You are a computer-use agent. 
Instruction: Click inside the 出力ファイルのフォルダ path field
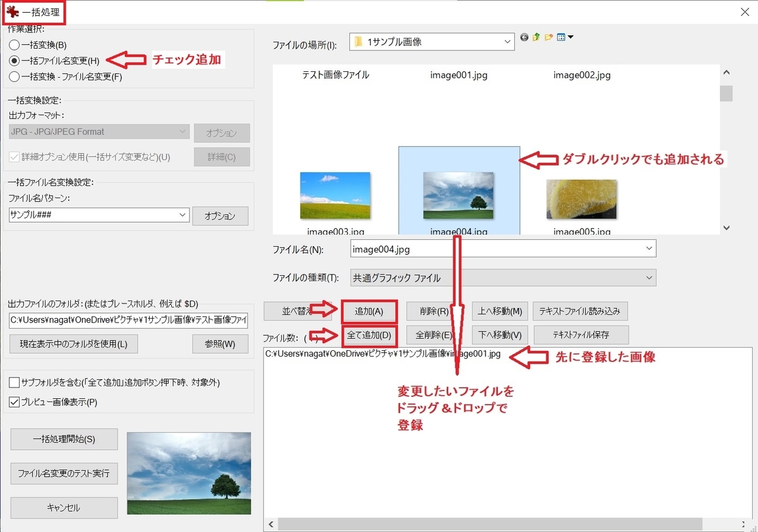pyautogui.click(x=126, y=320)
